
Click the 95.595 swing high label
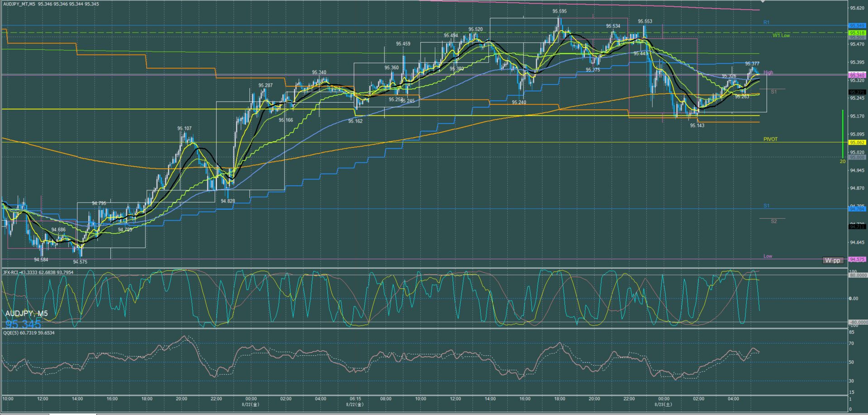559,11
